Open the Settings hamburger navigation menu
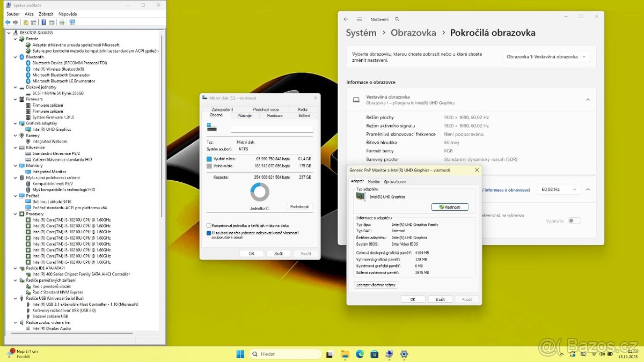Viewport: 644px width, 362px height. [x=358, y=19]
